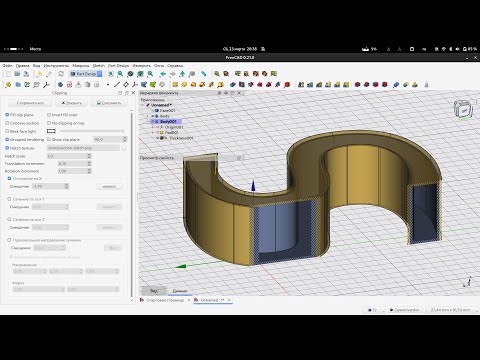Click the Boolean operation icon

[x=396, y=85]
